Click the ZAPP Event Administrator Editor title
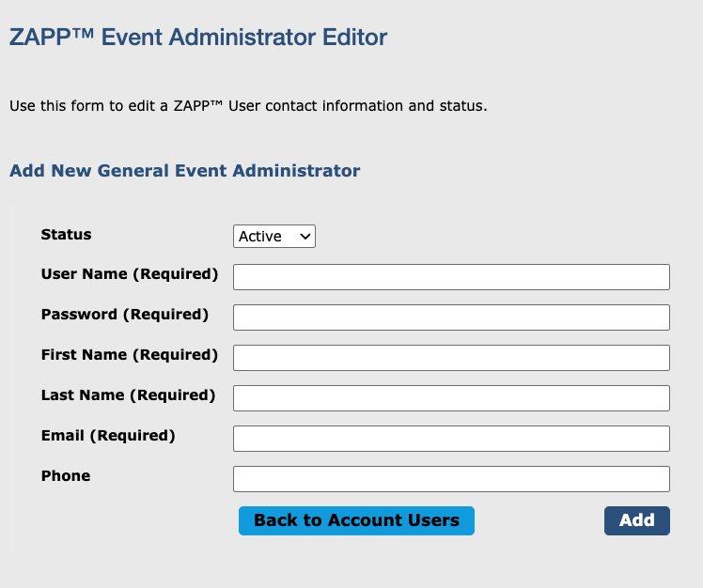The height and width of the screenshot is (588, 703). point(197,38)
